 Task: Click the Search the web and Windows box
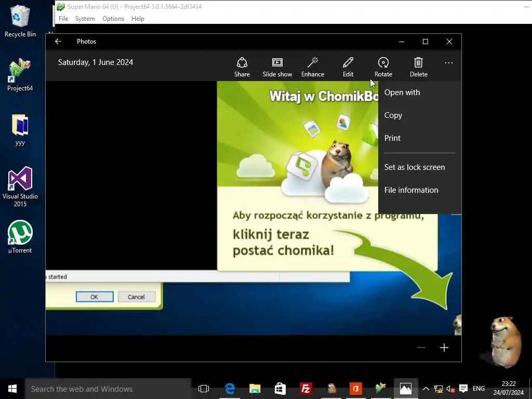pos(108,389)
